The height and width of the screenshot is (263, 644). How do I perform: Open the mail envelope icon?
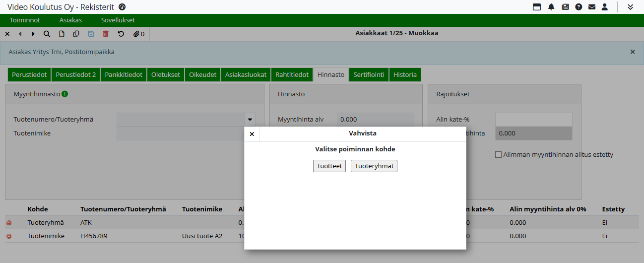coord(591,7)
